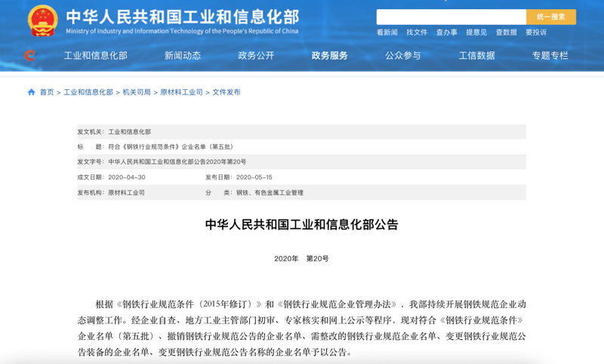Select the 发文机关 value 工业和信息化部
This screenshot has height=364, width=604.
click(129, 131)
